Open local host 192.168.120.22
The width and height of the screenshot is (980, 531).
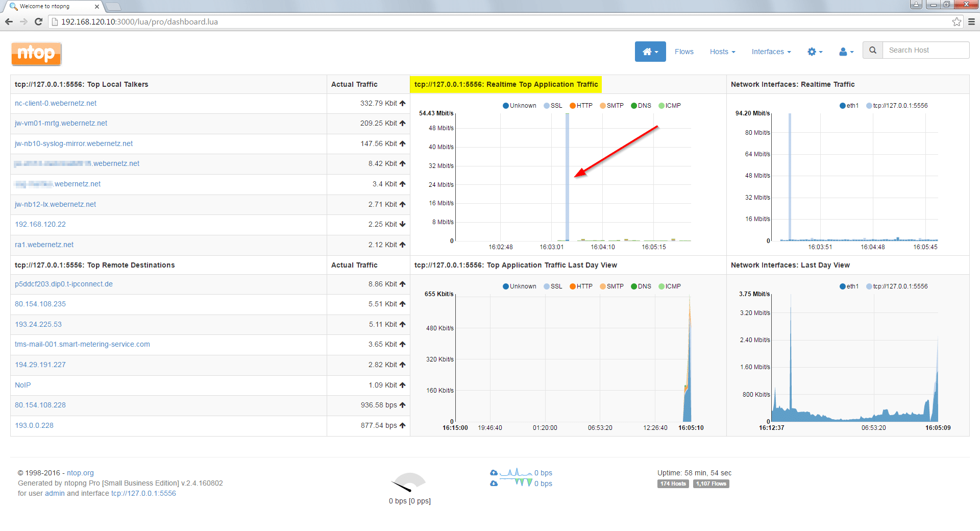(x=40, y=224)
